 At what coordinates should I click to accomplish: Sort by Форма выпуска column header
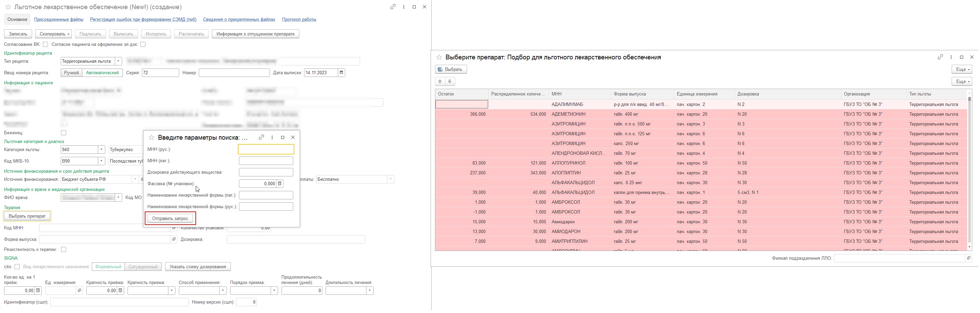(x=642, y=94)
